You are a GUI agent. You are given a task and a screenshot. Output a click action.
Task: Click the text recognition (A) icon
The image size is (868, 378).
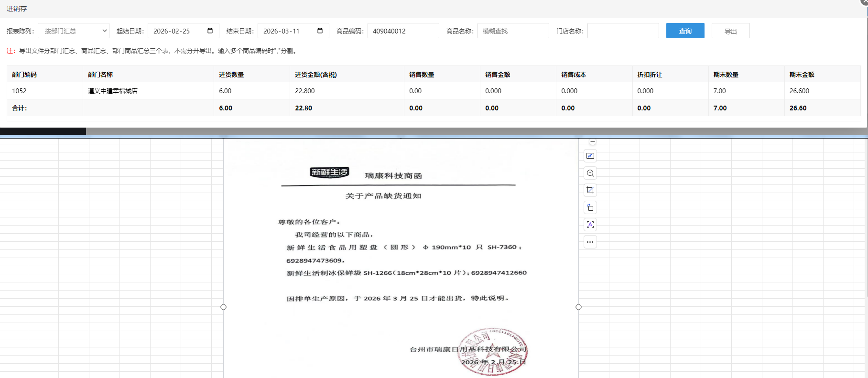click(590, 225)
